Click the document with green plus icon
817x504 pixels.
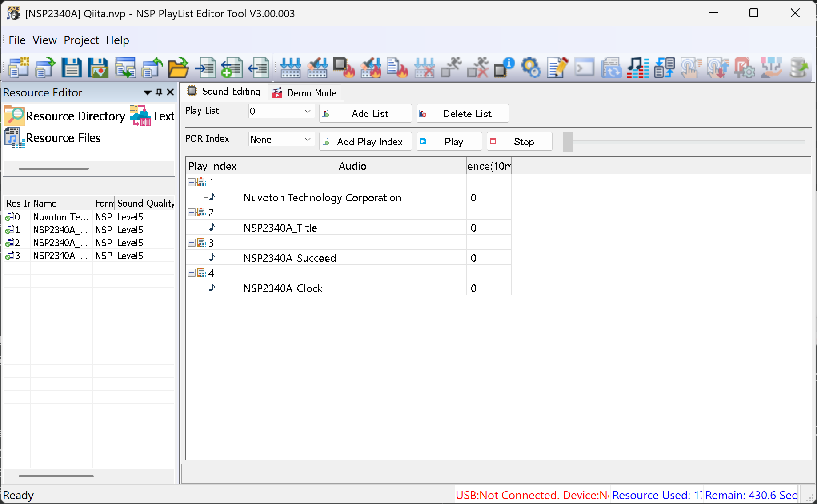232,68
